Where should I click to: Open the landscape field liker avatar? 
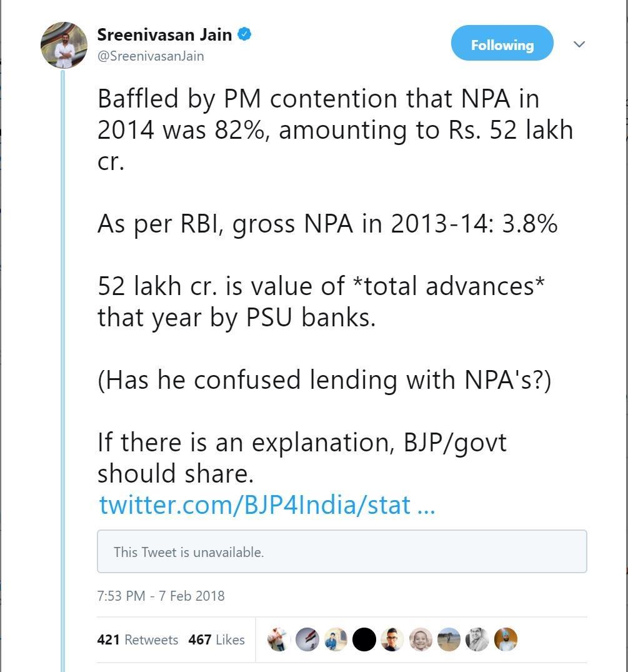coord(449,639)
